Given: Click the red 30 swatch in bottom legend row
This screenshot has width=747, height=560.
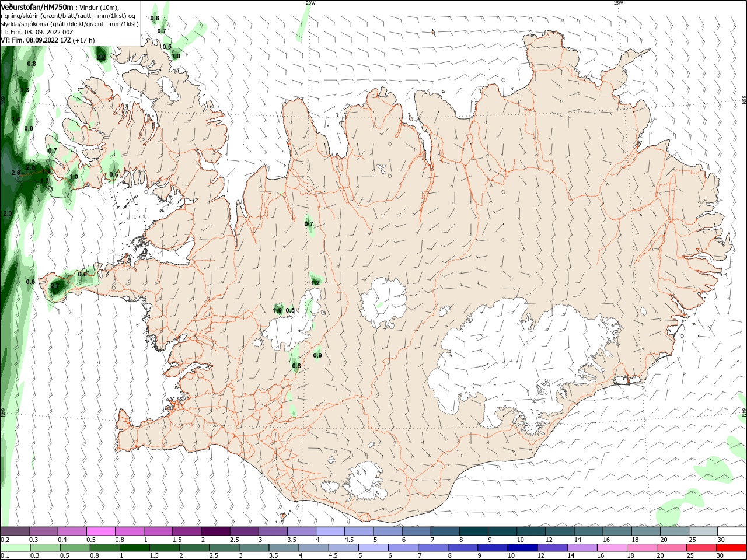Looking at the screenshot, I should 732,548.
